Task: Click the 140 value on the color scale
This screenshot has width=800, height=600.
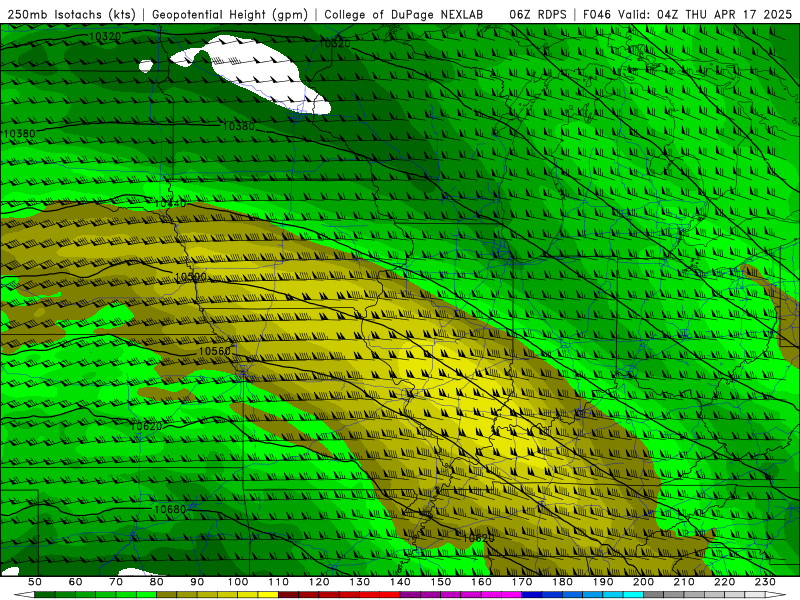Action: [x=400, y=582]
